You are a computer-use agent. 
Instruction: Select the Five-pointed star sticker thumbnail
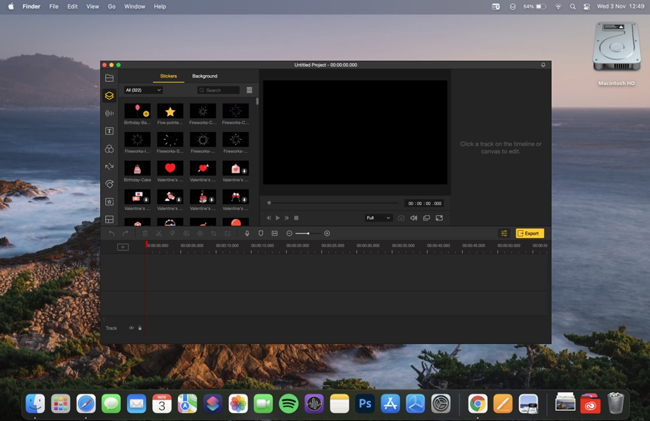[170, 111]
